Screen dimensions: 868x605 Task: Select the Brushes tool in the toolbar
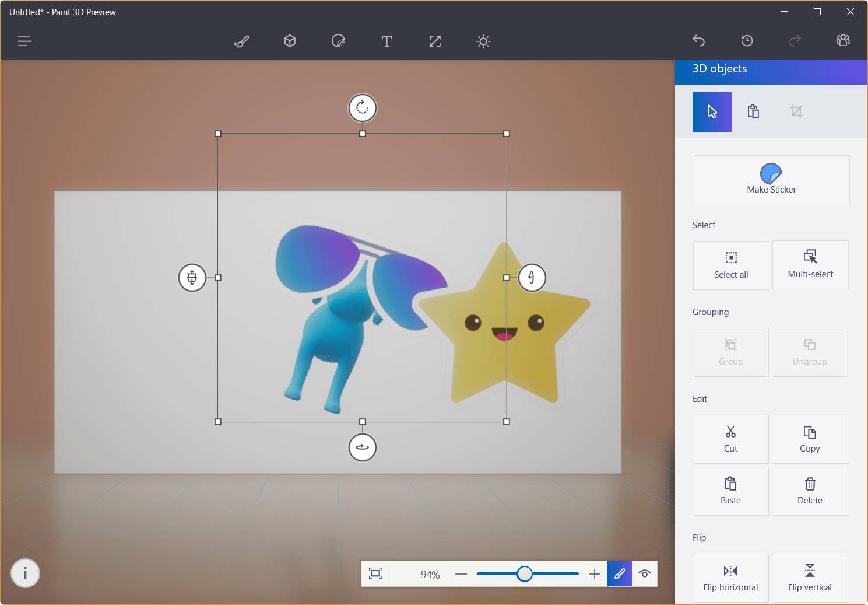click(x=241, y=41)
